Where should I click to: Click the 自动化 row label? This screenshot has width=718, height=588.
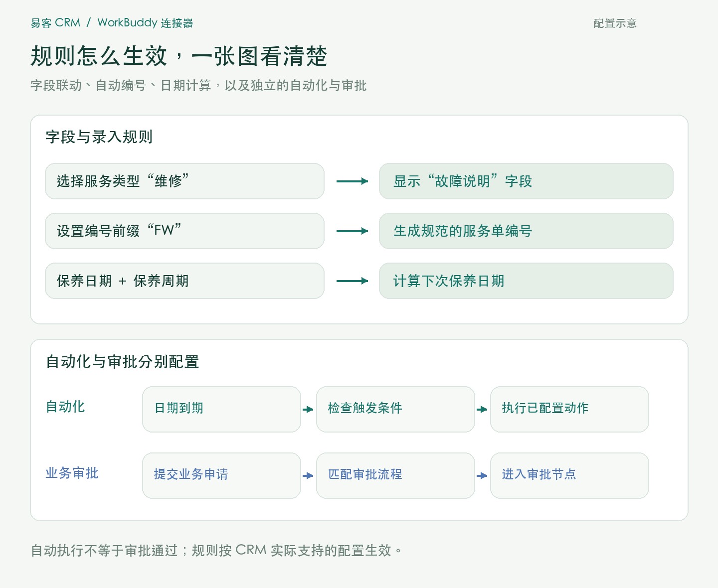coord(65,407)
